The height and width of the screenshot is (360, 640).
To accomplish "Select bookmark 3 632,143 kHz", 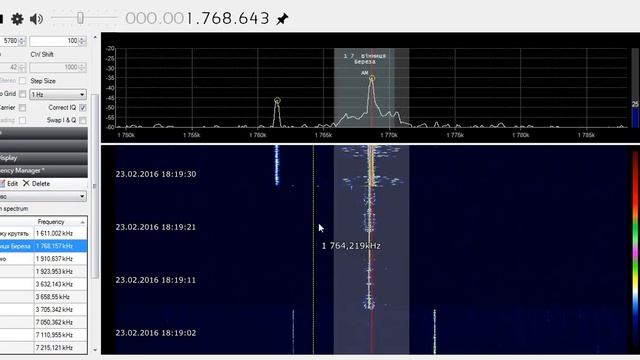I will [44, 284].
